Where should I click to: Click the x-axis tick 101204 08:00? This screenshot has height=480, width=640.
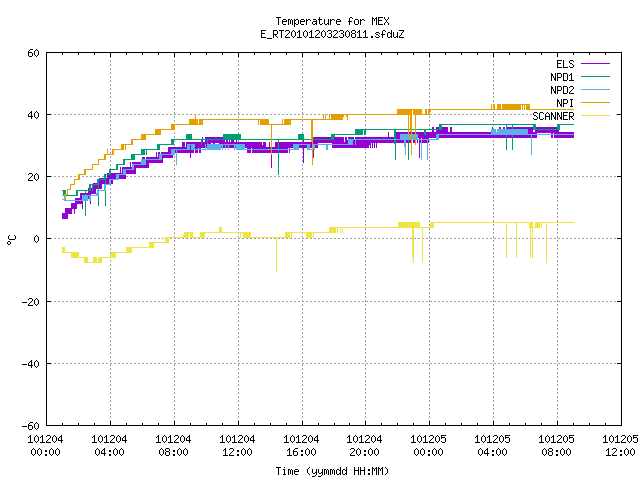point(173,446)
